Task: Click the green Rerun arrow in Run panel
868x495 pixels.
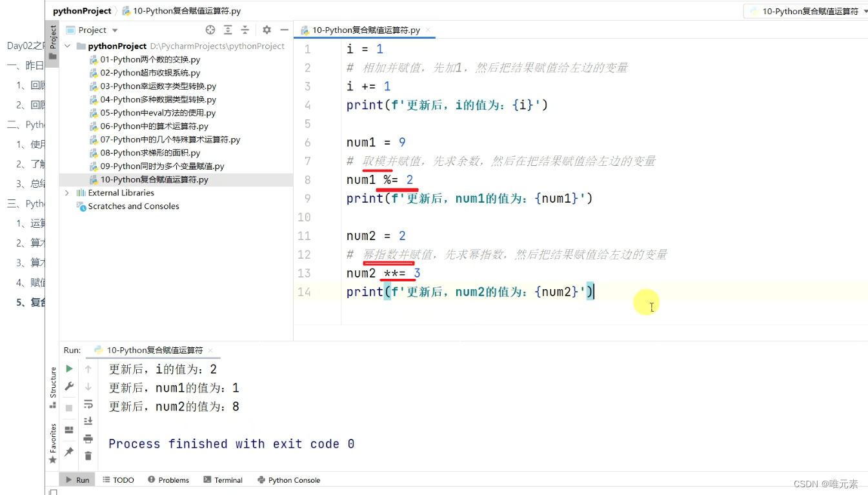Action: pos(69,369)
